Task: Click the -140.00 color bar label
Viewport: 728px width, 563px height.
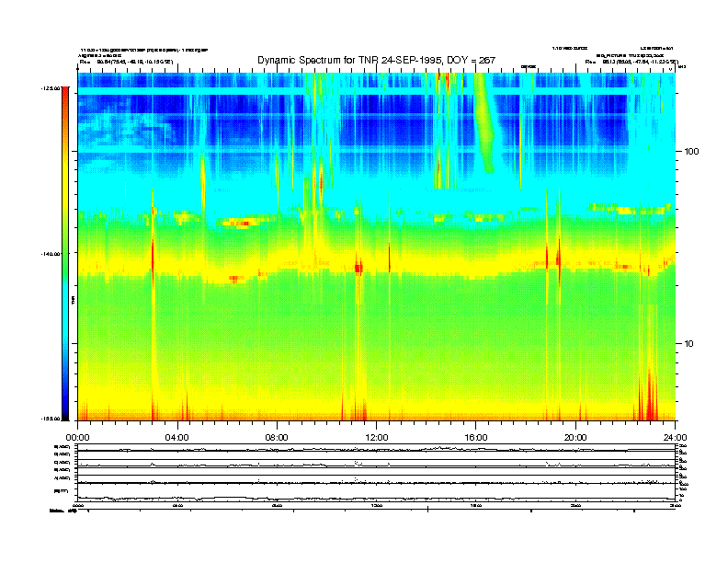Action: click(x=51, y=254)
